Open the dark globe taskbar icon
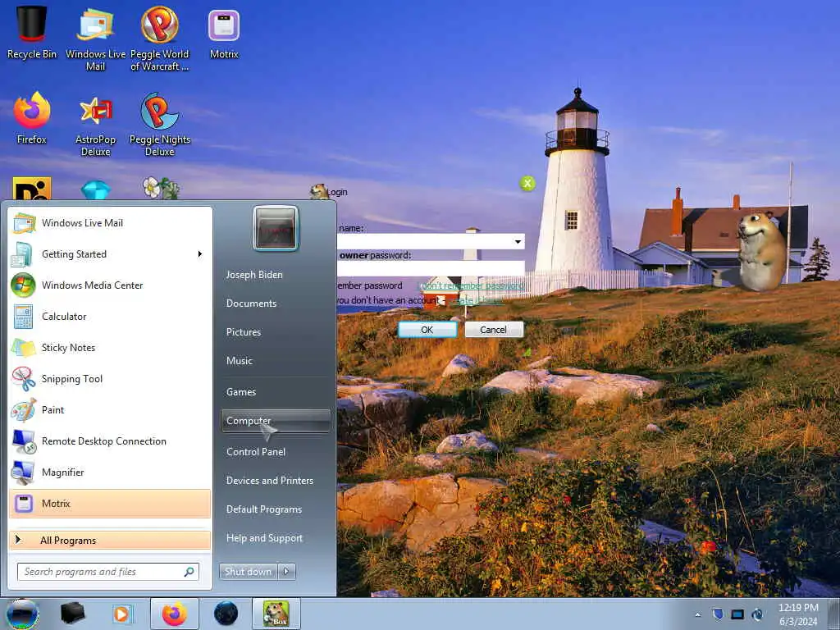 pyautogui.click(x=226, y=614)
